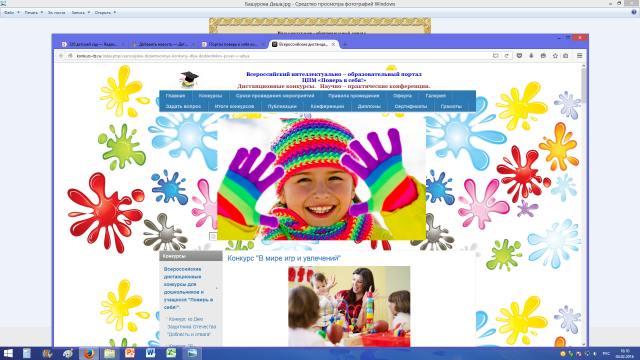
Task: Open the Запись dropdown menu
Action: tap(80, 13)
